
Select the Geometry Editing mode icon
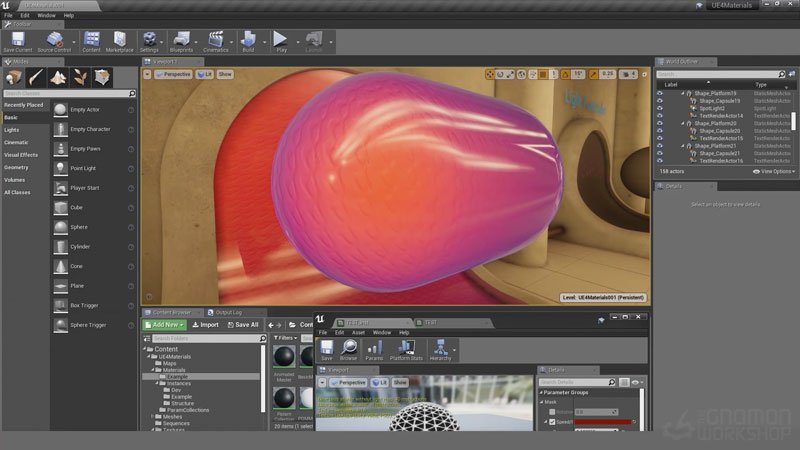[103, 78]
